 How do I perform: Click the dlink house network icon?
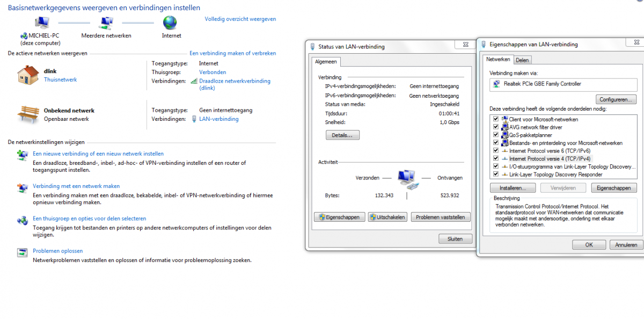coord(28,75)
